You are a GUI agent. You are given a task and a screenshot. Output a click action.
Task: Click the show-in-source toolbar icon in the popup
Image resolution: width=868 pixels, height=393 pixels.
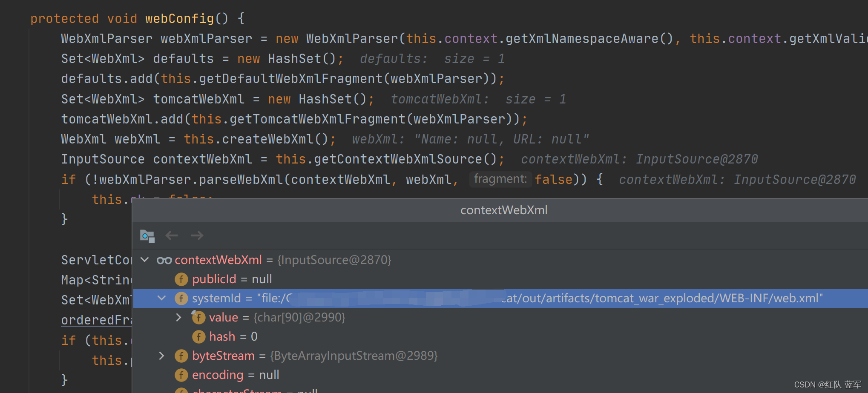[x=147, y=236]
